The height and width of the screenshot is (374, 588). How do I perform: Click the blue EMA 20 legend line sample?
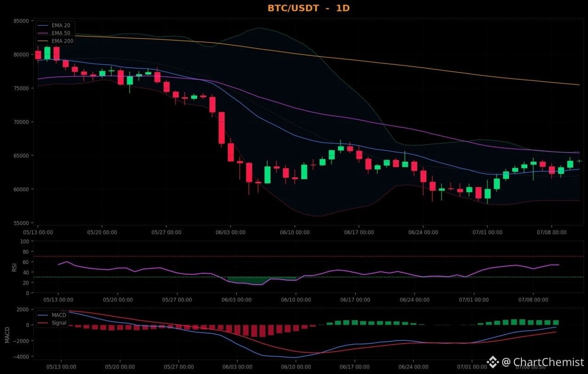point(44,25)
